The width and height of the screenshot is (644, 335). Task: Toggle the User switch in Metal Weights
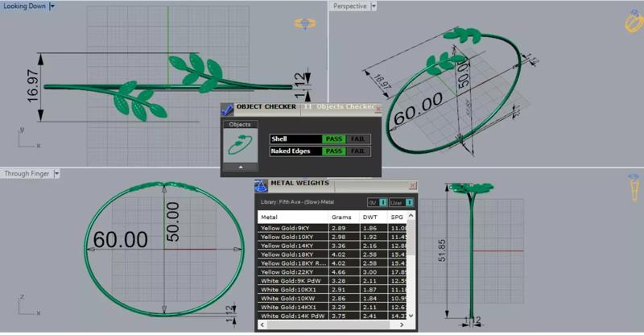(x=401, y=203)
